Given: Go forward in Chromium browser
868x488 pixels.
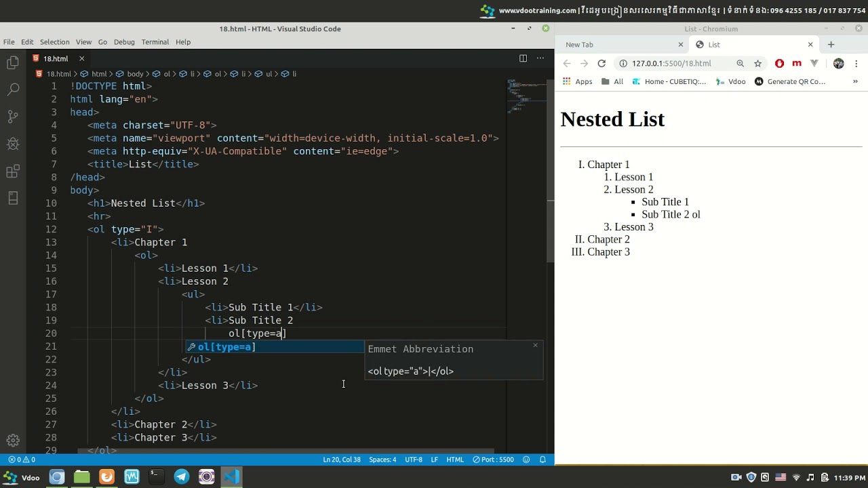Looking at the screenshot, I should point(584,63).
